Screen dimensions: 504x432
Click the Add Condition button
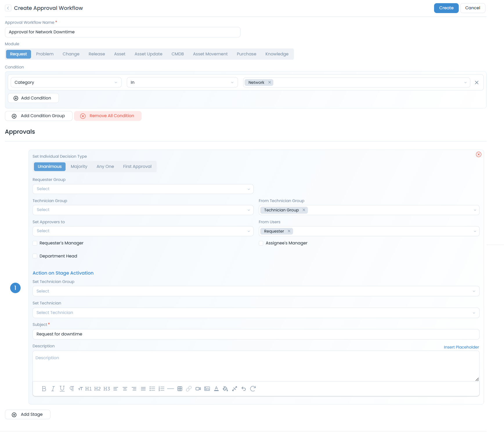coord(33,98)
